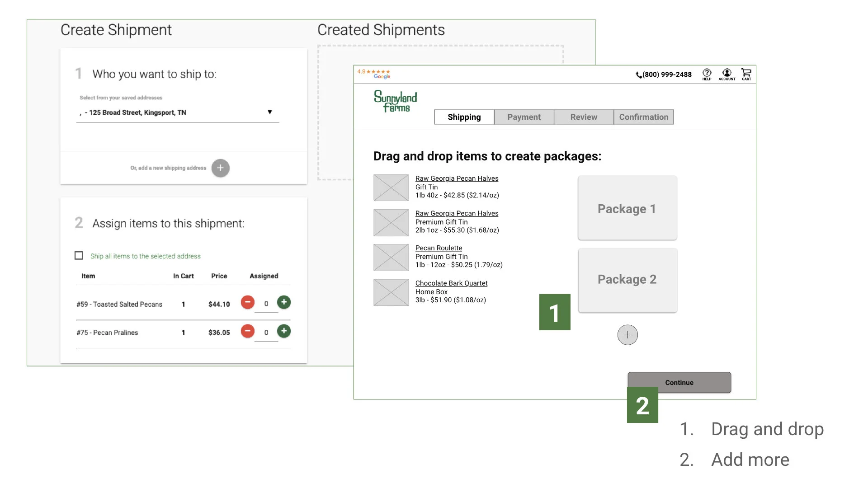This screenshot has height=488, width=868.
Task: Increase assigned quantity for Pecan Pralines
Action: point(284,331)
